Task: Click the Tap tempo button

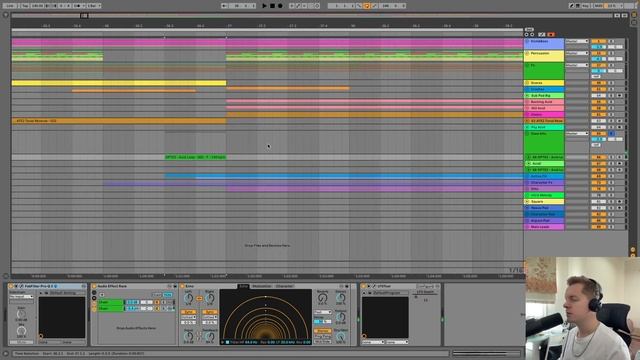Action: pos(24,6)
